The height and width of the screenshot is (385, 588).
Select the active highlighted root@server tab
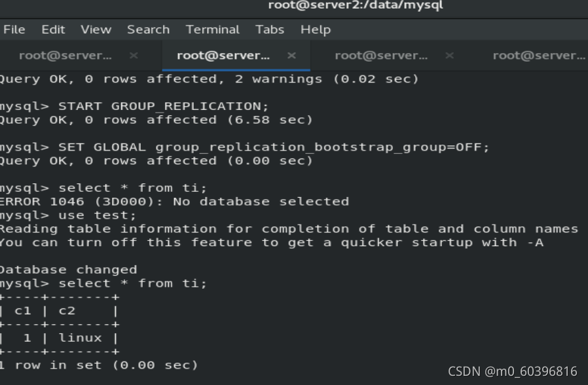coord(223,56)
